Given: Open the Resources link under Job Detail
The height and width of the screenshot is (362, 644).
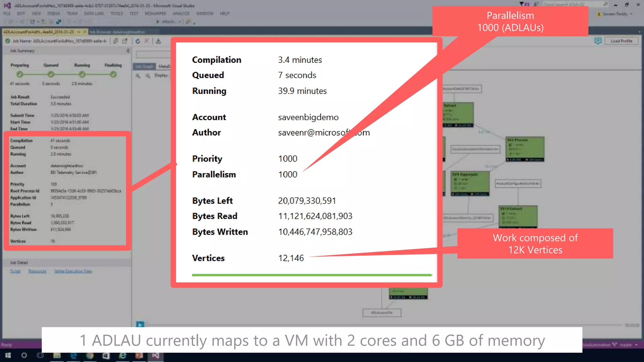Looking at the screenshot, I should [37, 271].
